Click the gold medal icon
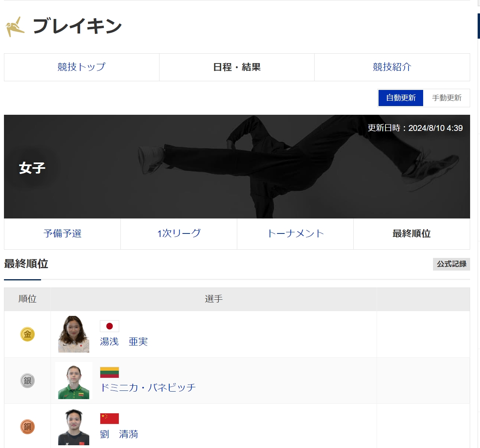Viewport: 480px width, 448px height. 28,334
